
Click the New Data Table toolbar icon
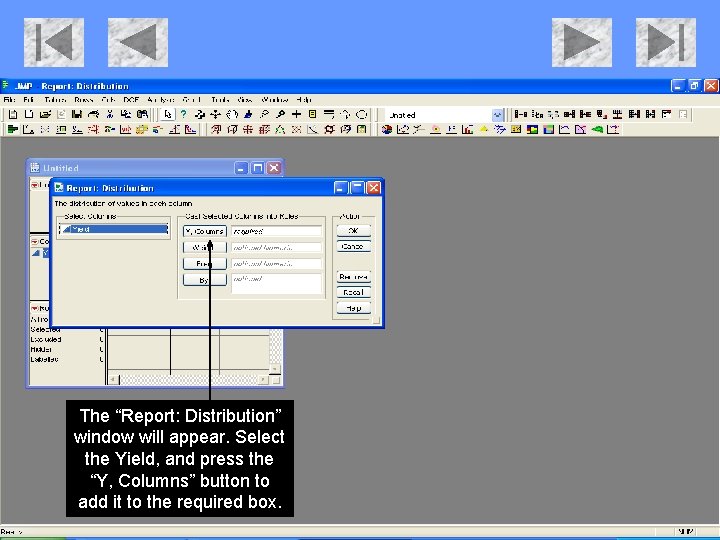click(13, 114)
